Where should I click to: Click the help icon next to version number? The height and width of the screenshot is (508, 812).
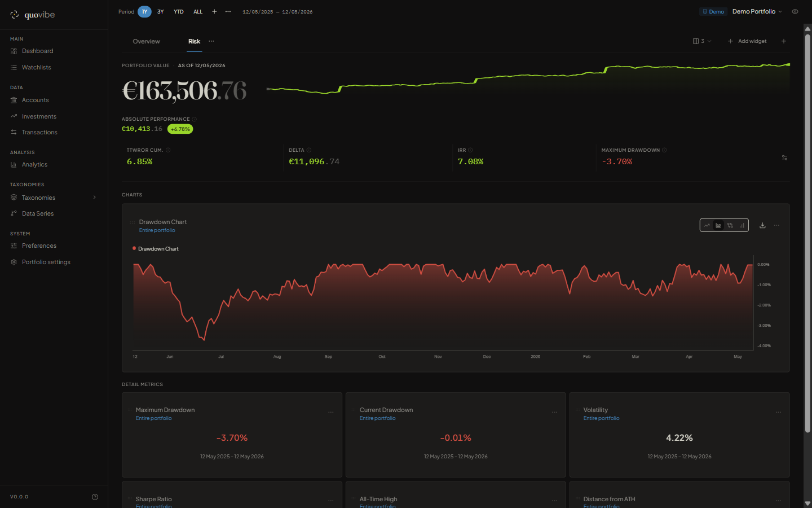[95, 497]
